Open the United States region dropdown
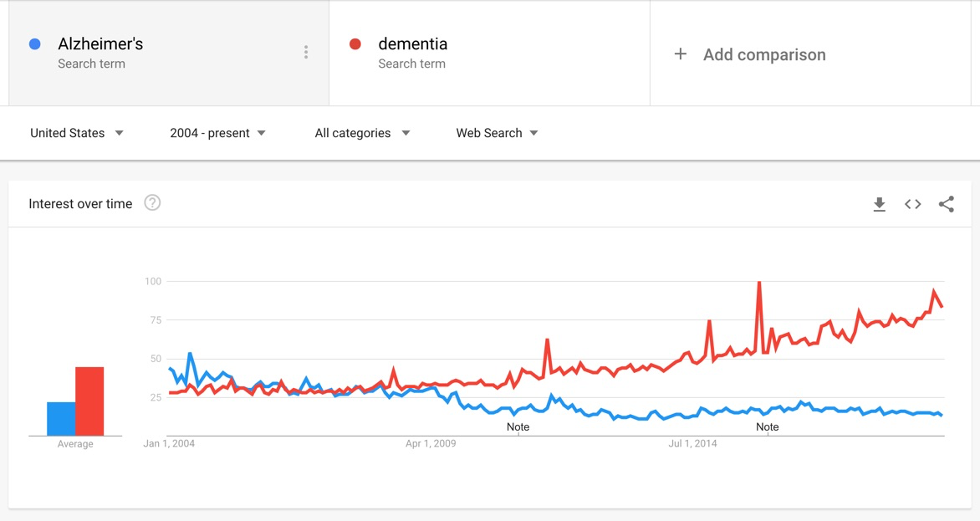Image resolution: width=980 pixels, height=521 pixels. [77, 133]
